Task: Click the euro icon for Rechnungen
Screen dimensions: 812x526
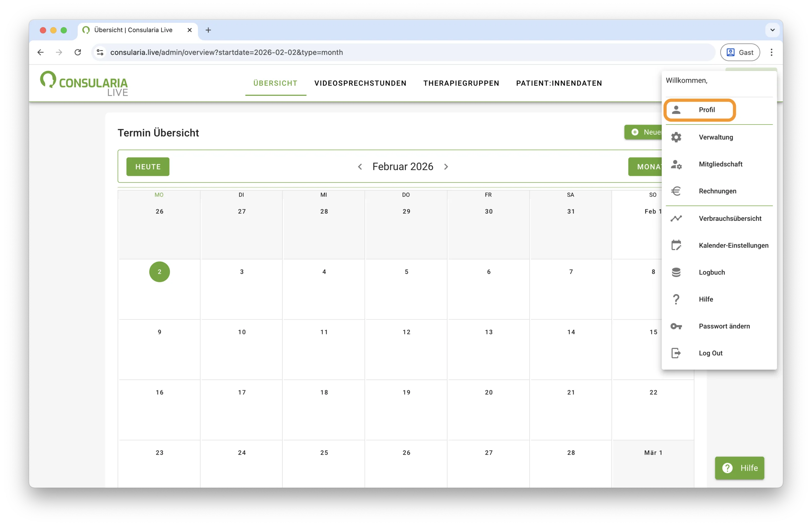Action: [x=676, y=191]
